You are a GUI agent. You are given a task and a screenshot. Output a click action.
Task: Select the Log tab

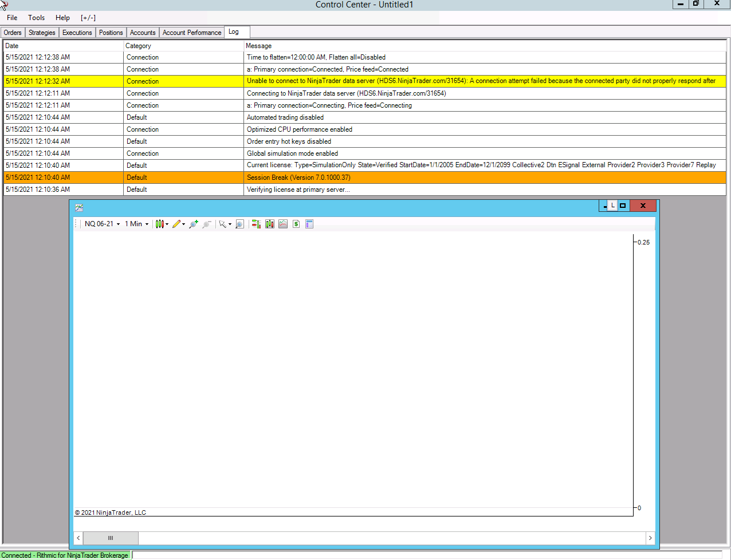237,32
